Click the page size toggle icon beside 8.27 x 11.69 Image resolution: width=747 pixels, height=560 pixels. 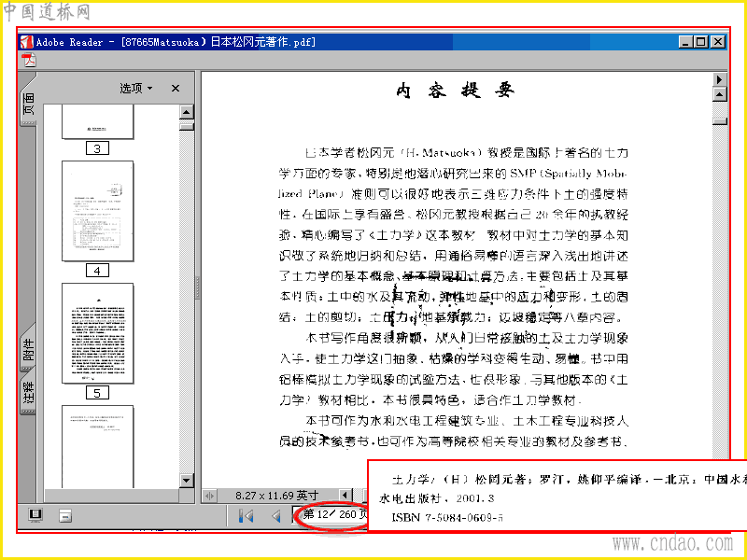209,496
